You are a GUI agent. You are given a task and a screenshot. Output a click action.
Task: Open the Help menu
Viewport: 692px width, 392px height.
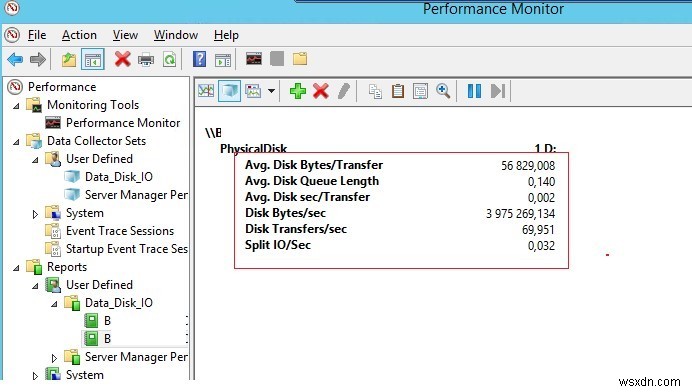[226, 35]
